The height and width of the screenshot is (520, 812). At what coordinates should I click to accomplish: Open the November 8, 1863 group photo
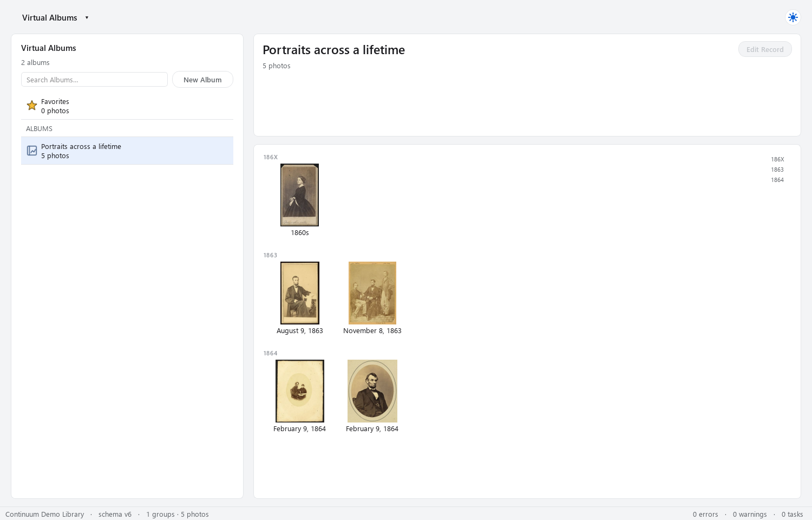point(372,293)
